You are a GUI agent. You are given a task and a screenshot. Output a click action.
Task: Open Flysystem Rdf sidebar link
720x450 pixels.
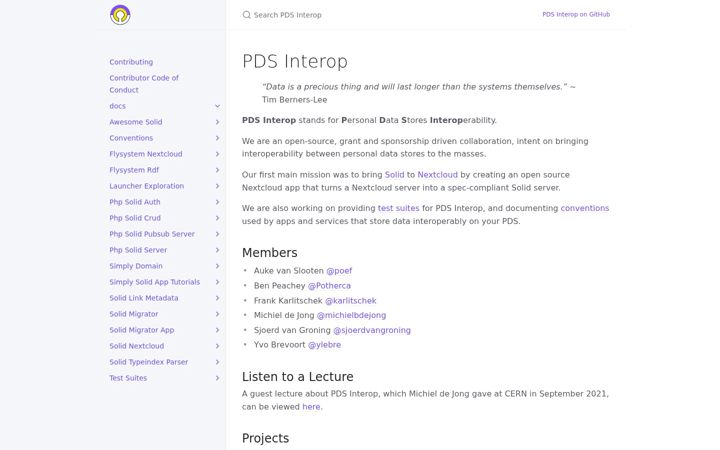(x=134, y=170)
